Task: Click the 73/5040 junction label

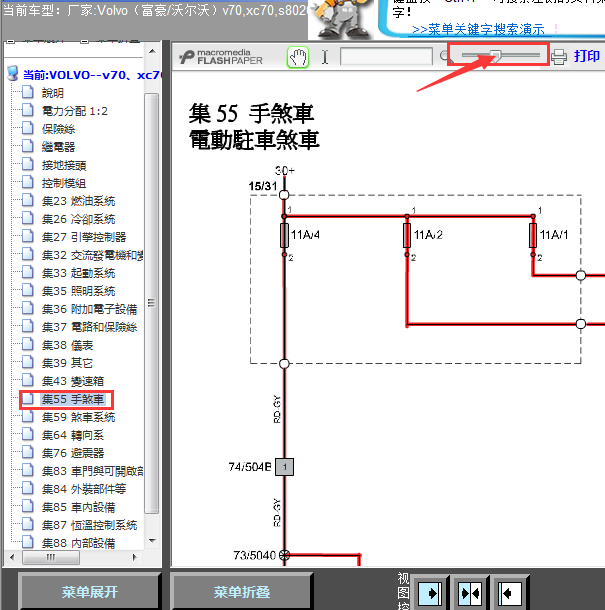Action: coord(254,555)
